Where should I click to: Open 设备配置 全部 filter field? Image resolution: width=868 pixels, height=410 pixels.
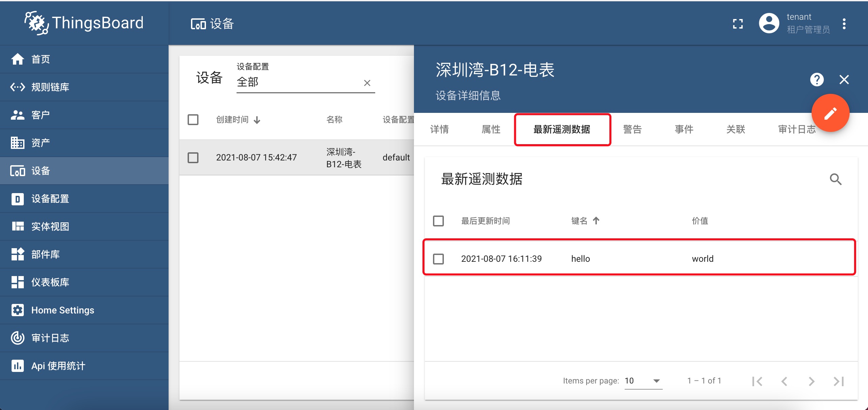[306, 82]
